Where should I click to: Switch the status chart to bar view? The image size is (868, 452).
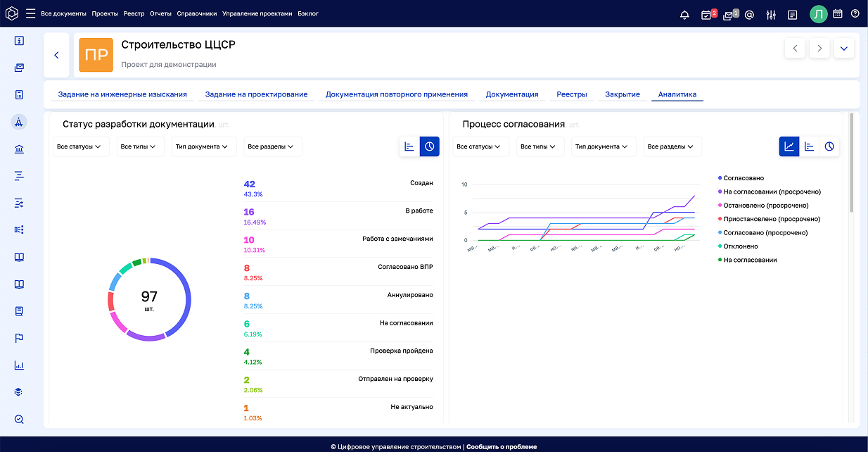point(409,146)
